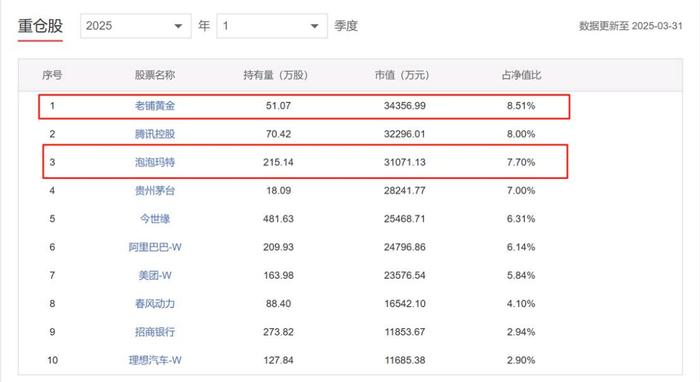Open the 美团-W stock link
This screenshot has height=382, width=700.
pyautogui.click(x=155, y=275)
